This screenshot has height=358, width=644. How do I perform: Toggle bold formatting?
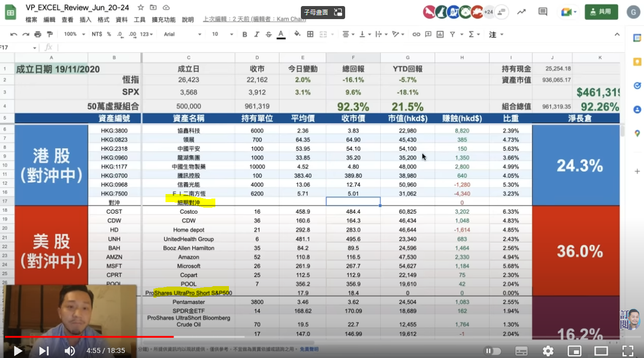(245, 34)
